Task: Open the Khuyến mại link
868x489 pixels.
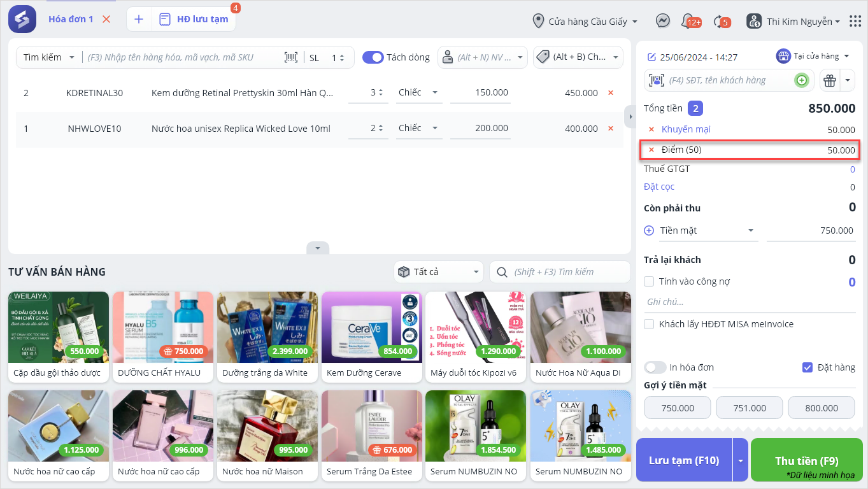Action: (686, 129)
